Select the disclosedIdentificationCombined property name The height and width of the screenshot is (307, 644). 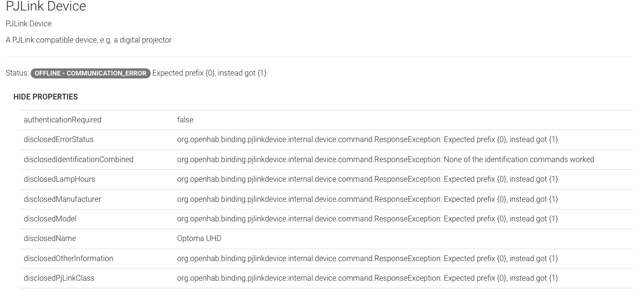point(78,159)
